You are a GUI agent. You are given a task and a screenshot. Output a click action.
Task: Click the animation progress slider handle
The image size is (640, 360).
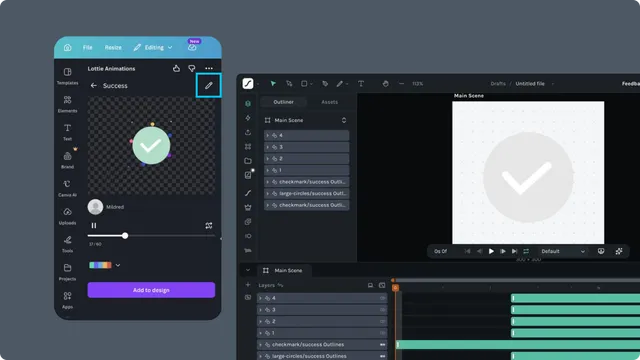coord(125,236)
